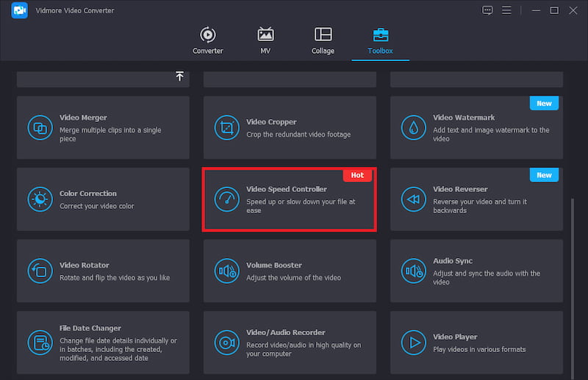The height and width of the screenshot is (380, 588).
Task: Click the File Date Changer document icon
Action: coord(40,343)
